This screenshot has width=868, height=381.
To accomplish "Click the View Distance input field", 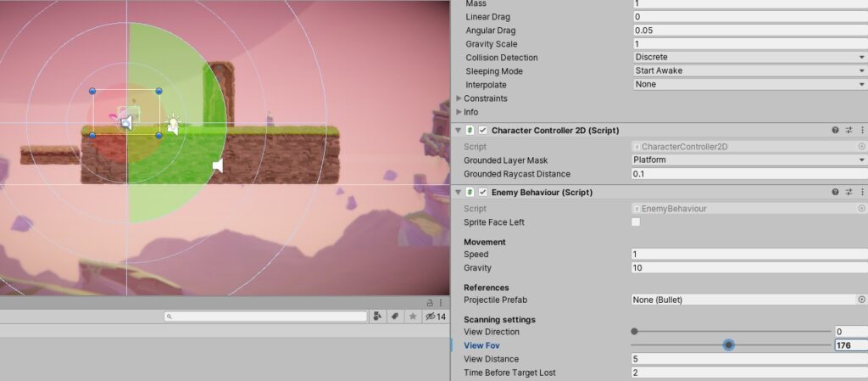I will (x=748, y=359).
